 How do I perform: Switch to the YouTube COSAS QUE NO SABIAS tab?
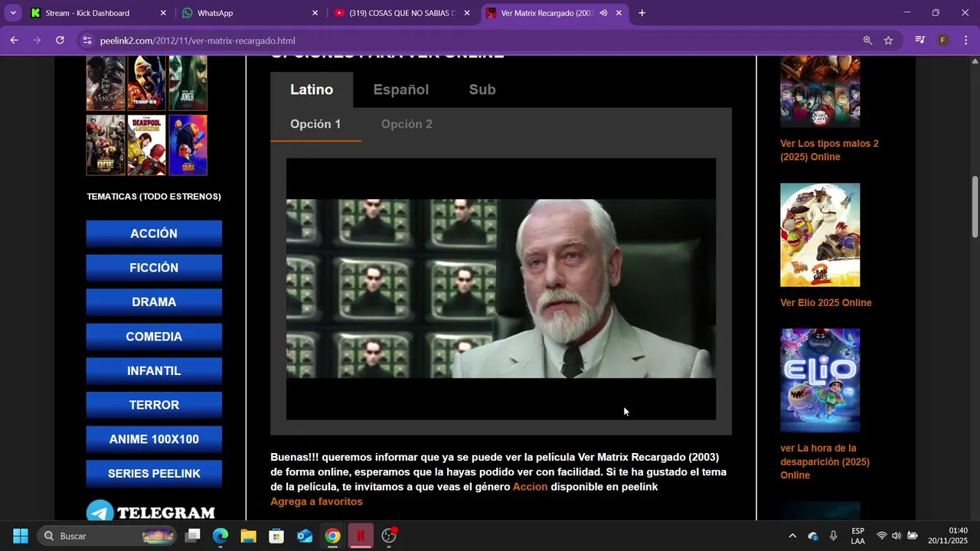point(403,13)
